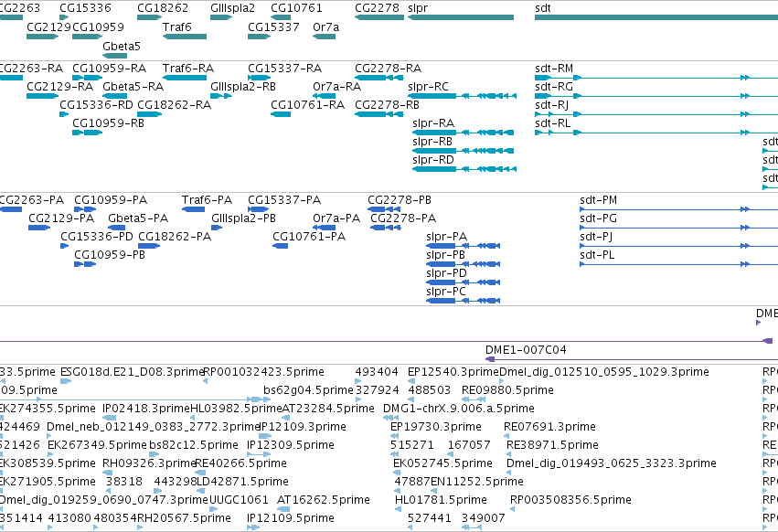The height and width of the screenshot is (532, 778).
Task: Click the Traf6 gene label
Action: click(x=176, y=27)
